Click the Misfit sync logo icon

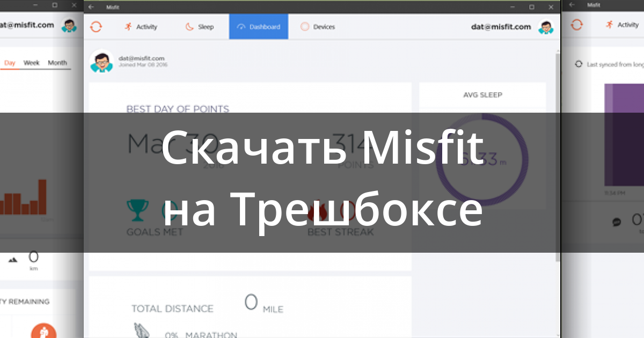tap(96, 26)
